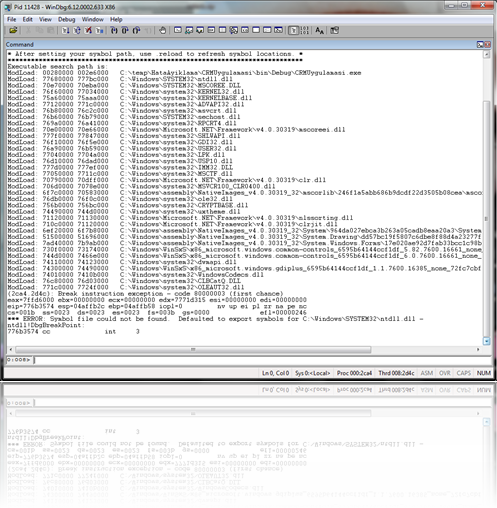The width and height of the screenshot is (497, 508).
Task: Open the Scratch Pad window icon
Action: click(256, 30)
